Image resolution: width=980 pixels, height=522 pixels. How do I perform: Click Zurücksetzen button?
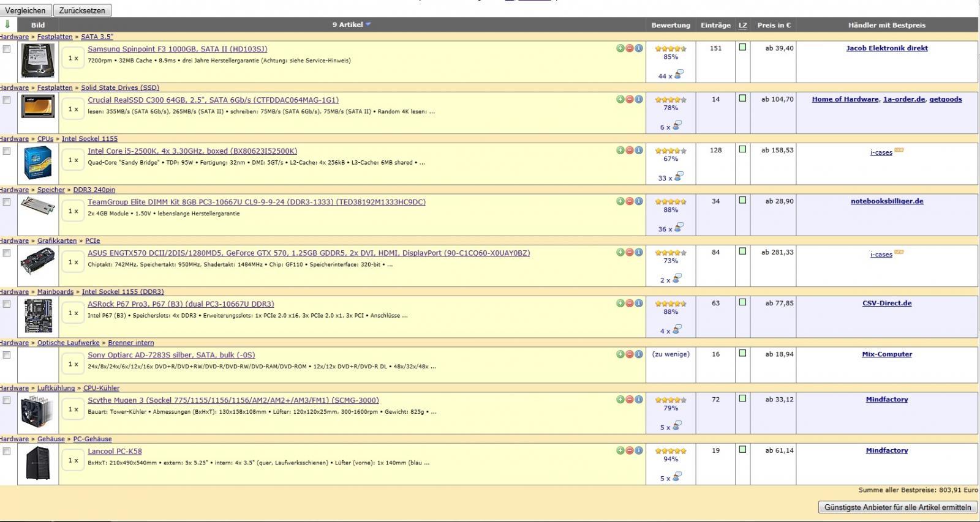[x=82, y=10]
